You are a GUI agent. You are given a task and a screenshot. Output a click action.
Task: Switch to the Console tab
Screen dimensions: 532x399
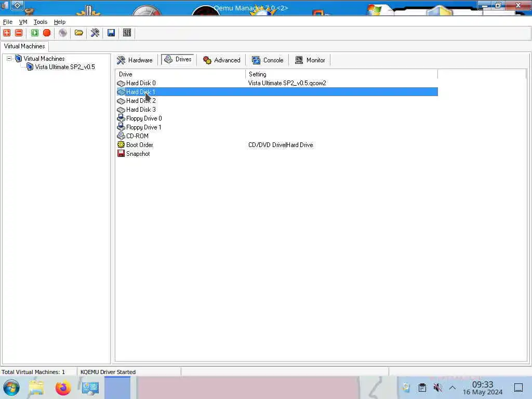(x=268, y=60)
